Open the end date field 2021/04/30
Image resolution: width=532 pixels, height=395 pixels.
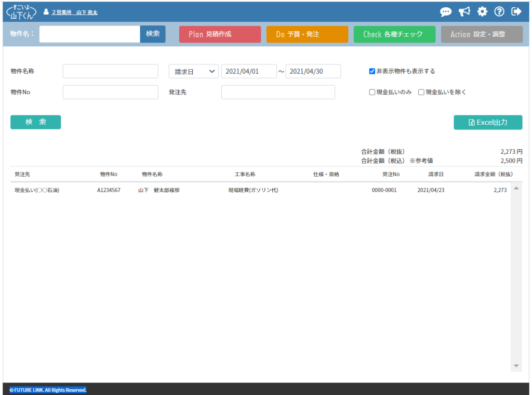313,71
